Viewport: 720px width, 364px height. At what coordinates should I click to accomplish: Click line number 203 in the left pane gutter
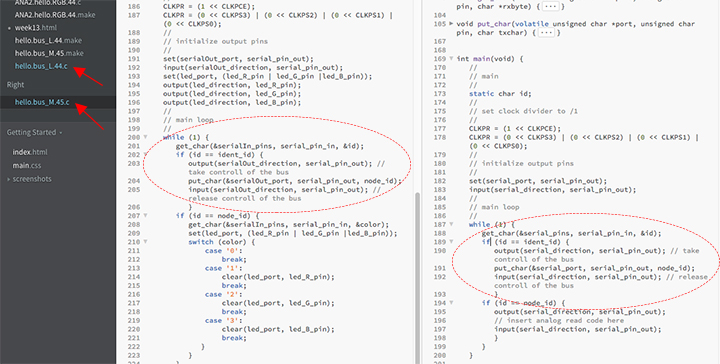(134, 163)
